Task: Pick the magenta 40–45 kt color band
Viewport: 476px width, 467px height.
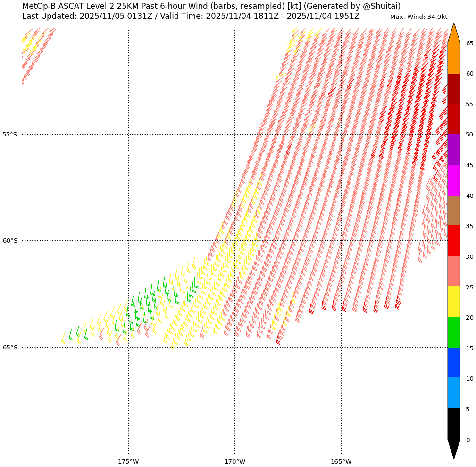Action: pyautogui.click(x=453, y=180)
